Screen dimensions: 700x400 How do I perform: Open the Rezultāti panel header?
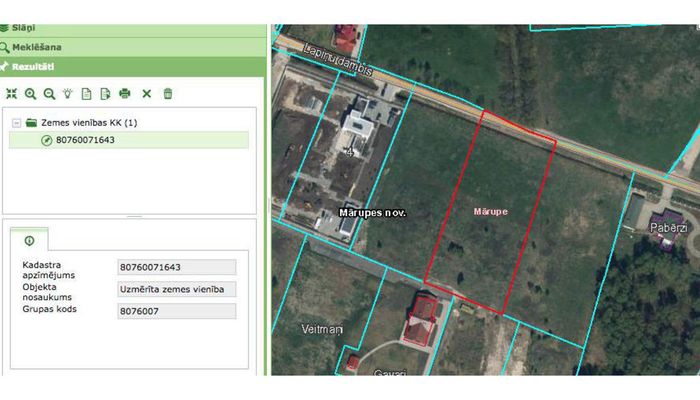click(x=130, y=67)
